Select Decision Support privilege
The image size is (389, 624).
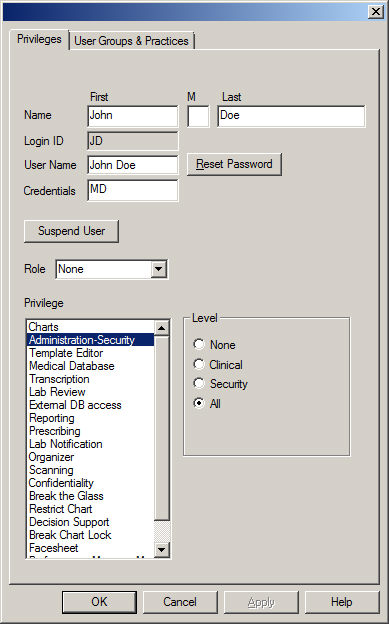[90, 522]
